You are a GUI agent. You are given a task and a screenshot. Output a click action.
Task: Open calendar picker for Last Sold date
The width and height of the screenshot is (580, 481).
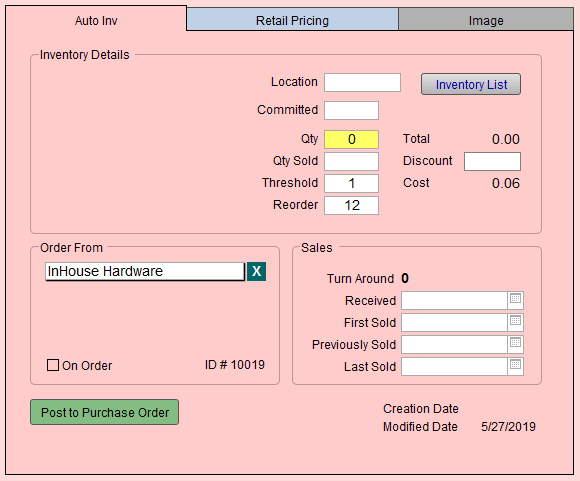coord(515,366)
